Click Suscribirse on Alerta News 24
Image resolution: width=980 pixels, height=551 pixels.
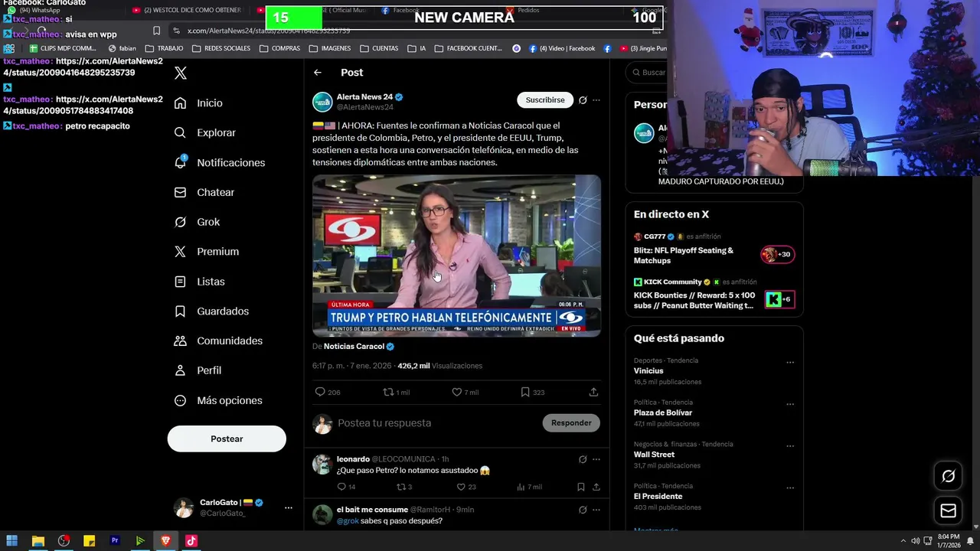[x=545, y=100]
